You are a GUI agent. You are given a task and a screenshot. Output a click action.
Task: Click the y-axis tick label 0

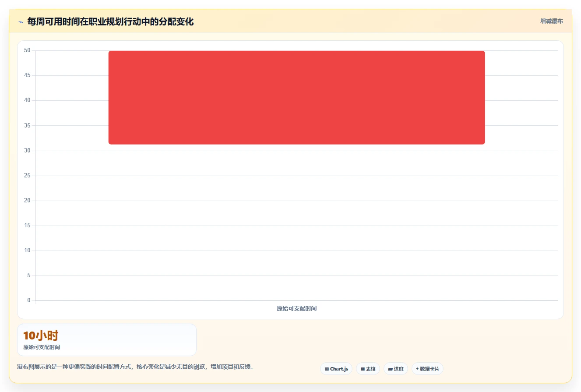pyautogui.click(x=29, y=300)
